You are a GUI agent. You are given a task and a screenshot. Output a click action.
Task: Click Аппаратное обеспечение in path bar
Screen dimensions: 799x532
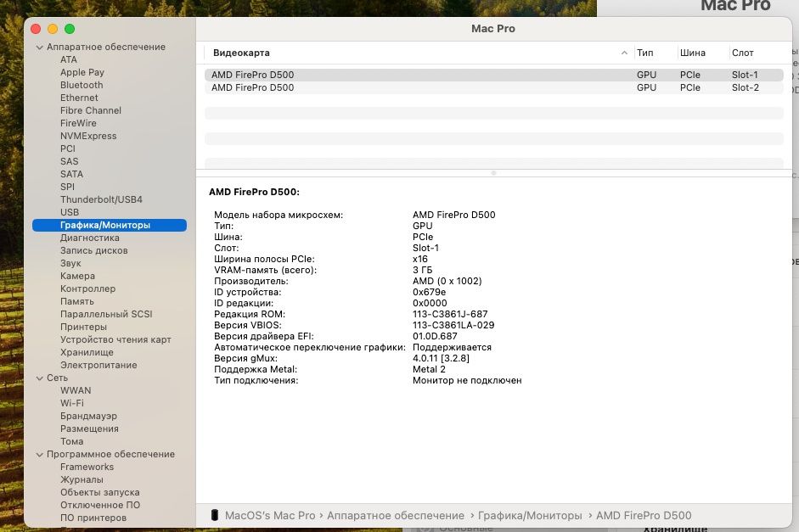click(396, 515)
